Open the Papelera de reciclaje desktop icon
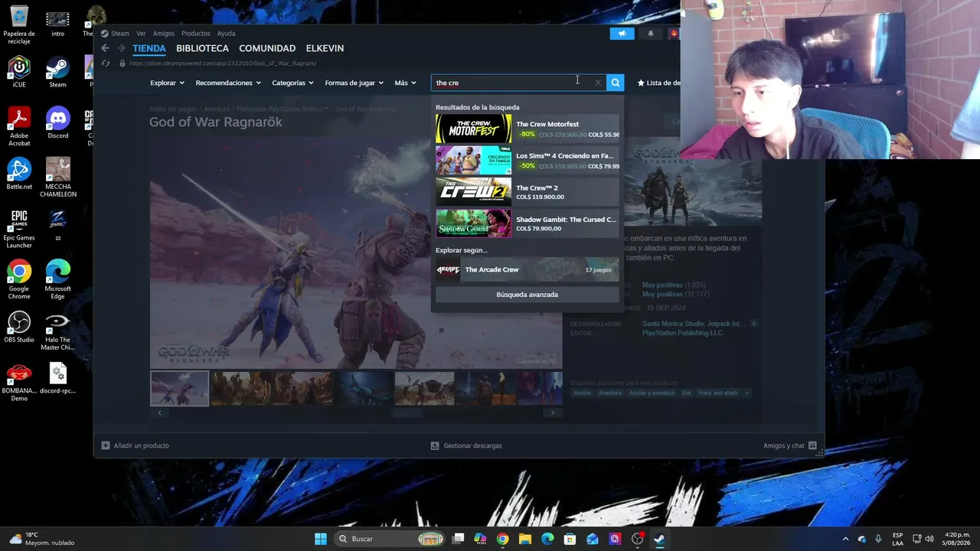The width and height of the screenshot is (980, 551). point(19,25)
